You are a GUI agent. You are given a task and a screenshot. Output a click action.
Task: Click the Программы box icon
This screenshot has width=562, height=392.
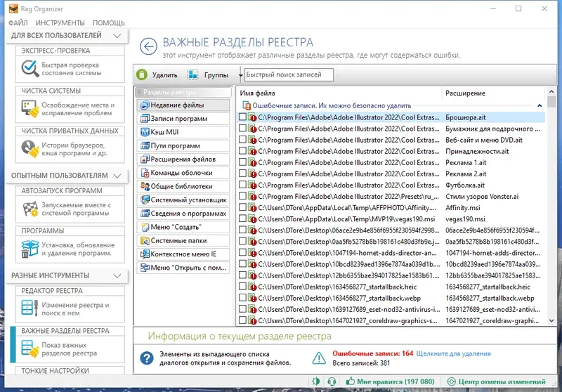(30, 249)
